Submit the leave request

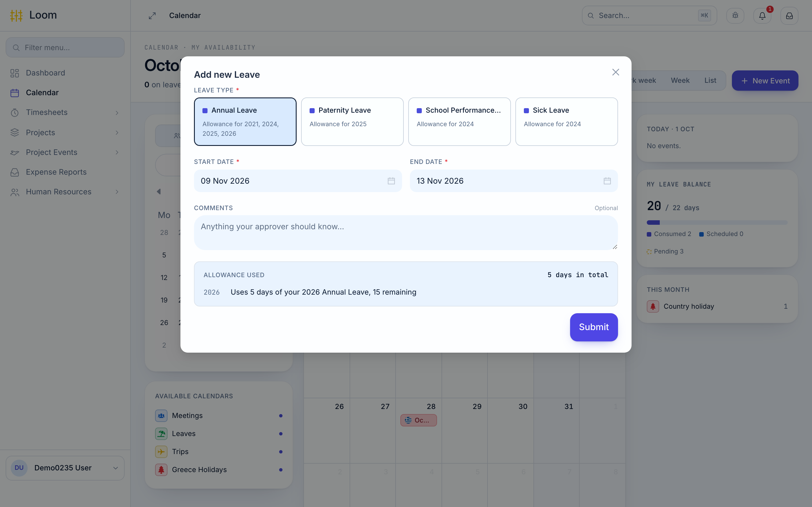[x=593, y=327]
